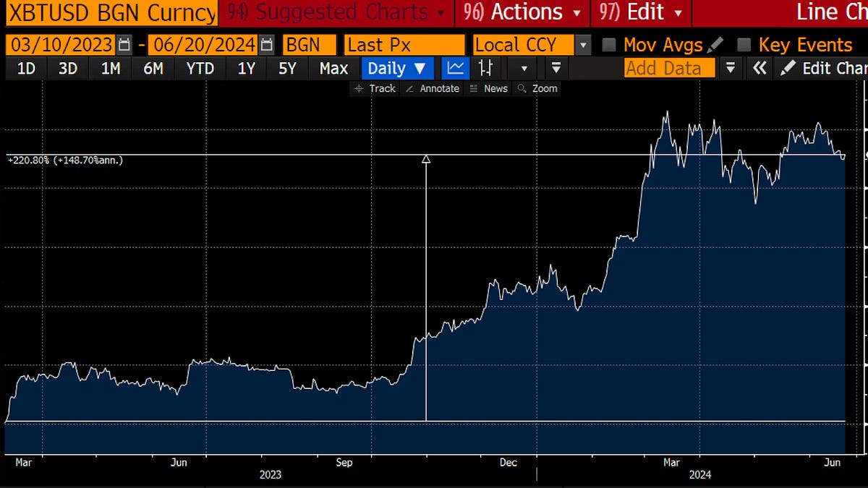Viewport: 868px width, 488px height.
Task: Select the YTD time range
Action: click(200, 69)
